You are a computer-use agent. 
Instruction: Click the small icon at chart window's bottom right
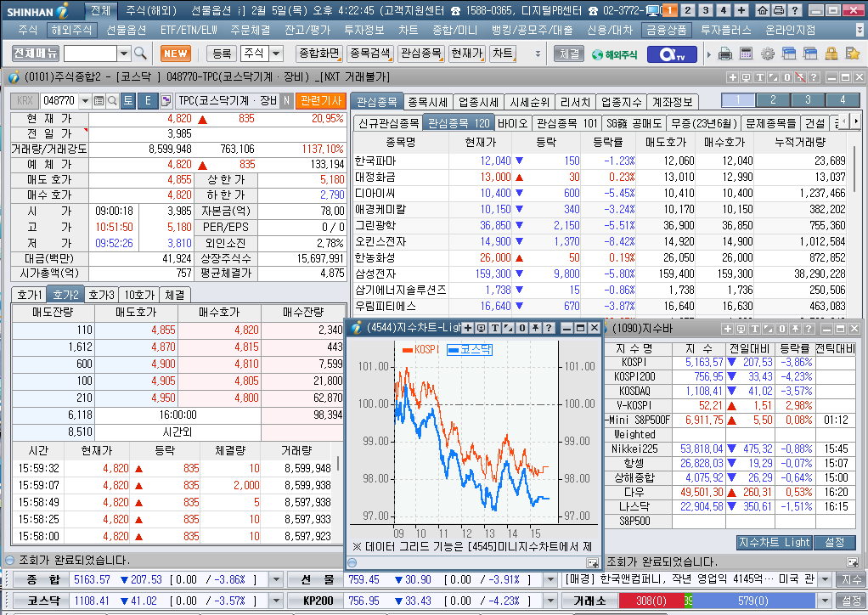[592, 563]
